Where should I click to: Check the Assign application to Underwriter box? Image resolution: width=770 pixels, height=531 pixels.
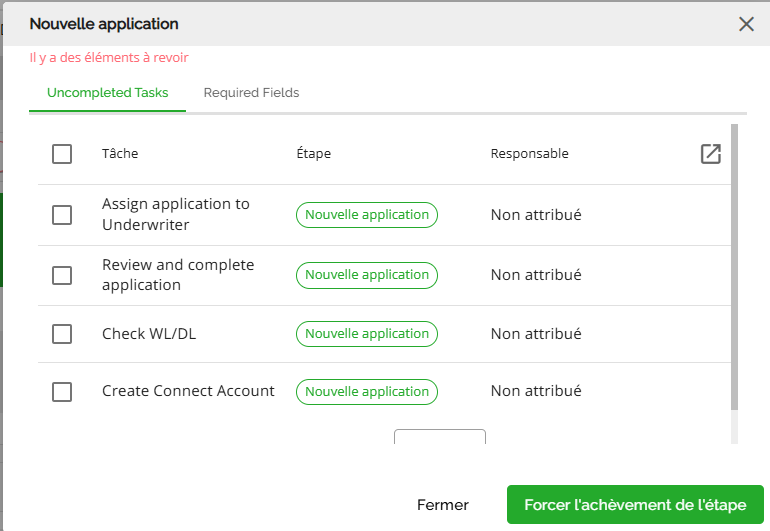click(x=62, y=215)
